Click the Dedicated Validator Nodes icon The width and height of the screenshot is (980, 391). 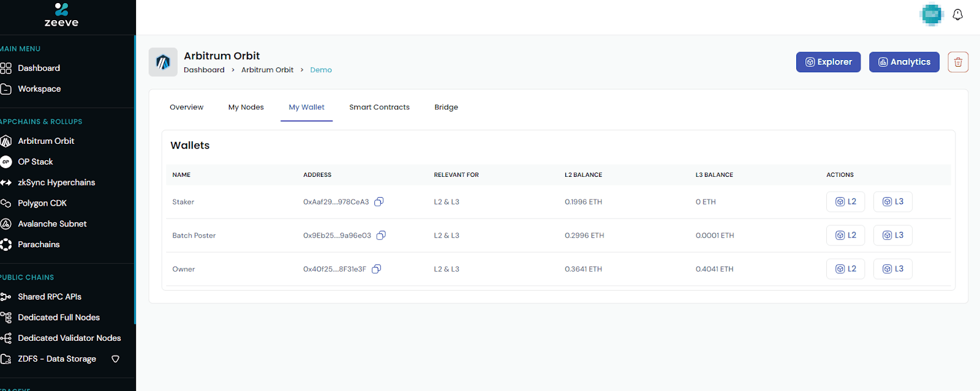[6, 338]
